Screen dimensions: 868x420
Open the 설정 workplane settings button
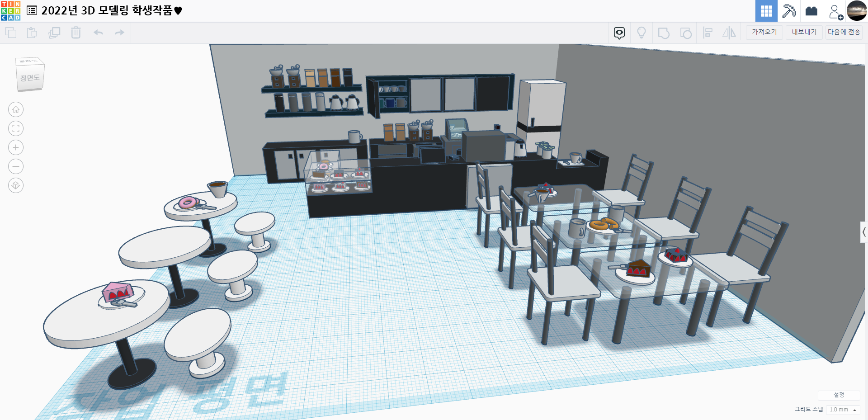pos(839,395)
